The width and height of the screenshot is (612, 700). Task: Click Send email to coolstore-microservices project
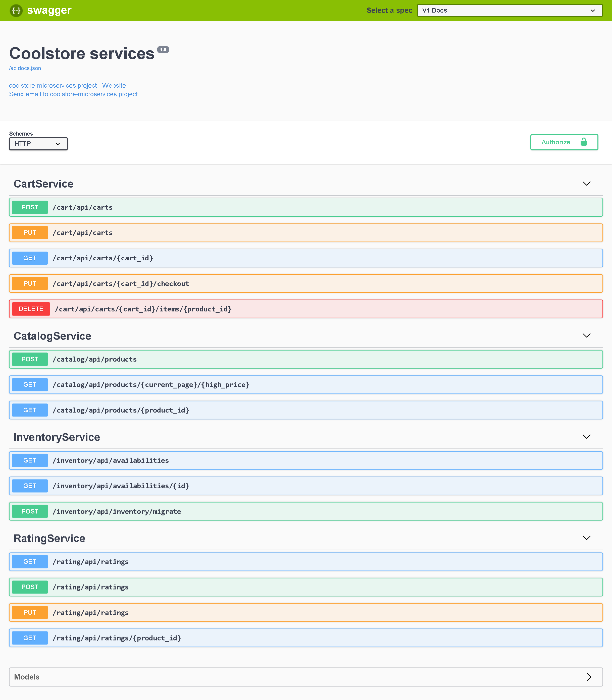(x=73, y=94)
